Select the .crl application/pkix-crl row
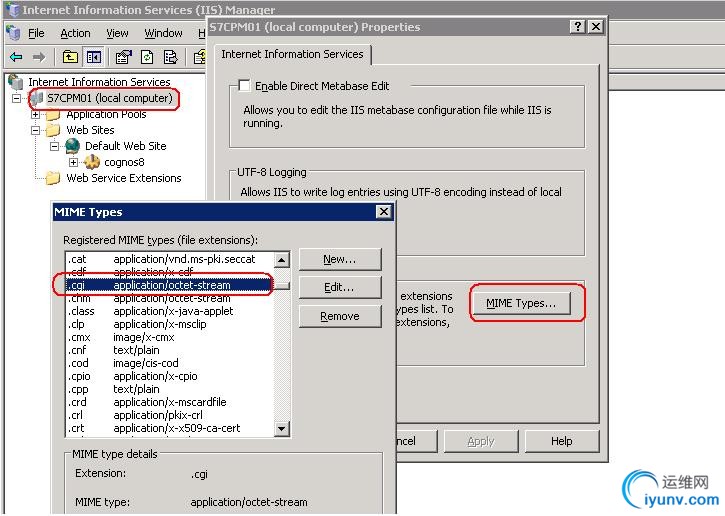725x516 pixels. (170, 415)
